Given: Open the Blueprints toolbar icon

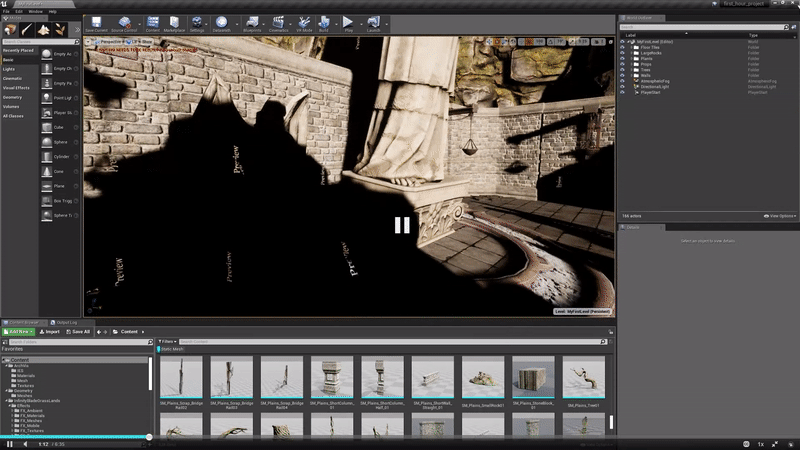Looking at the screenshot, I should 252,23.
